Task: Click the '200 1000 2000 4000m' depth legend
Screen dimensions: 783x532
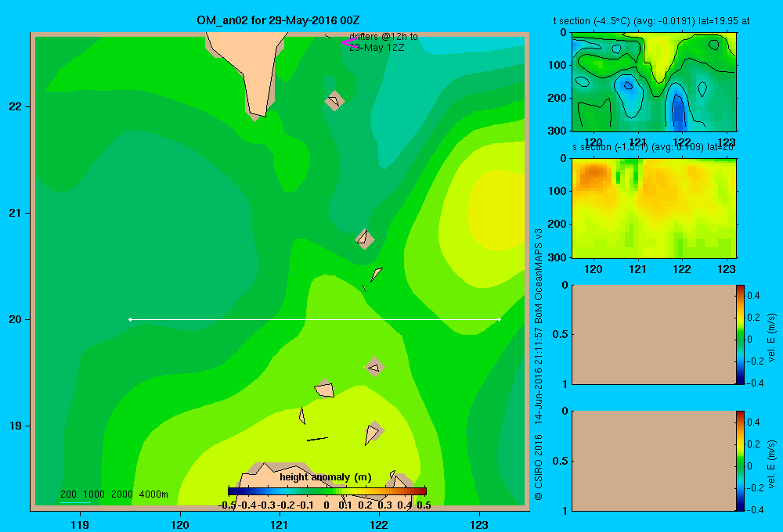Action: (x=114, y=494)
